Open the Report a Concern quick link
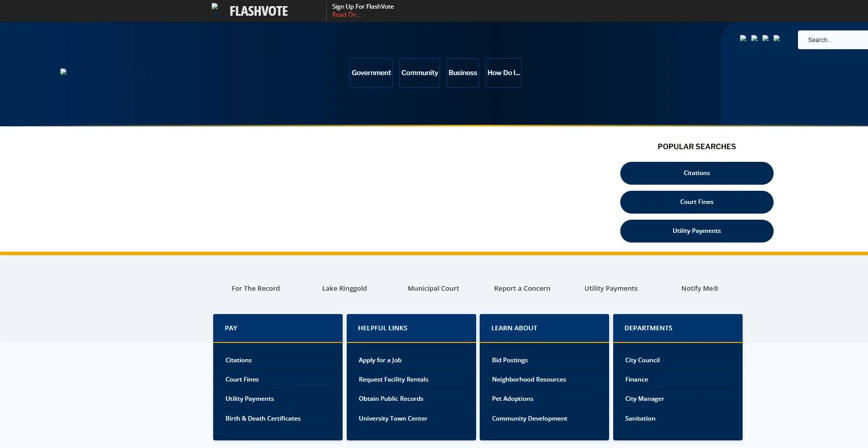 (522, 288)
